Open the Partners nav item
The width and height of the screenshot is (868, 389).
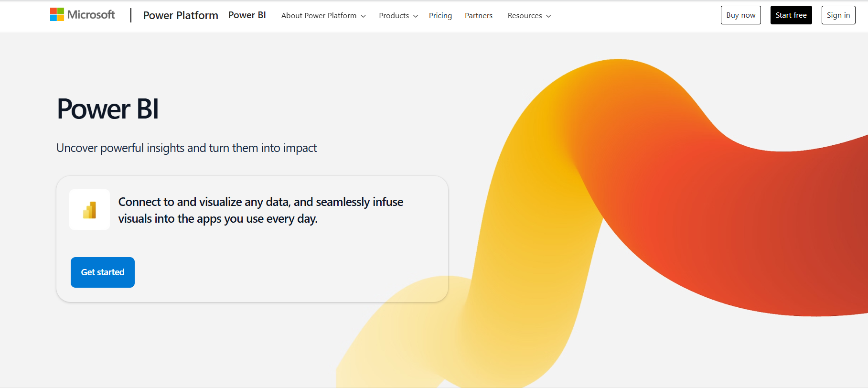(478, 16)
